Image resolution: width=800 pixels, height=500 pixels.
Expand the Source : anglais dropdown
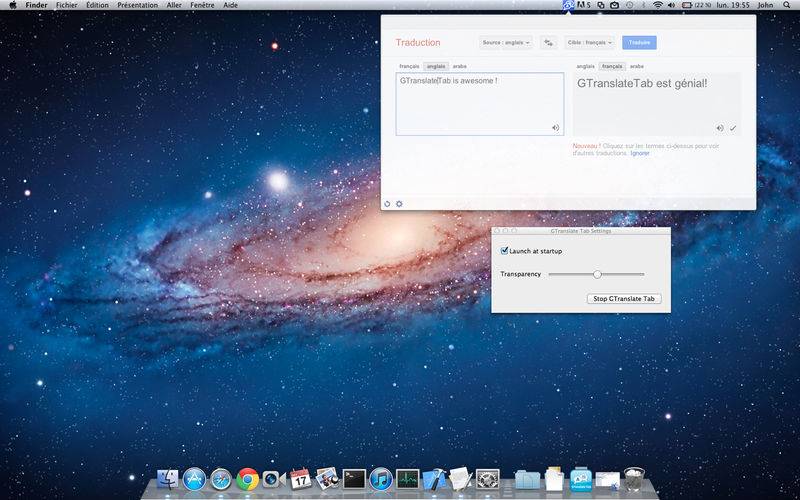coord(506,43)
